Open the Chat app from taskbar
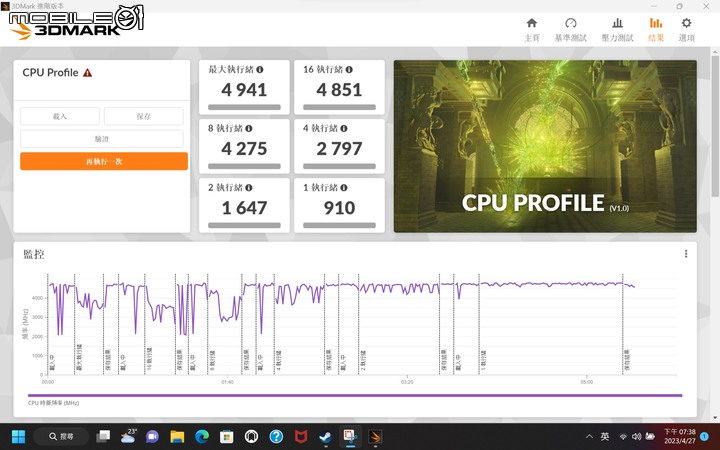720x450 pixels. coord(152,436)
